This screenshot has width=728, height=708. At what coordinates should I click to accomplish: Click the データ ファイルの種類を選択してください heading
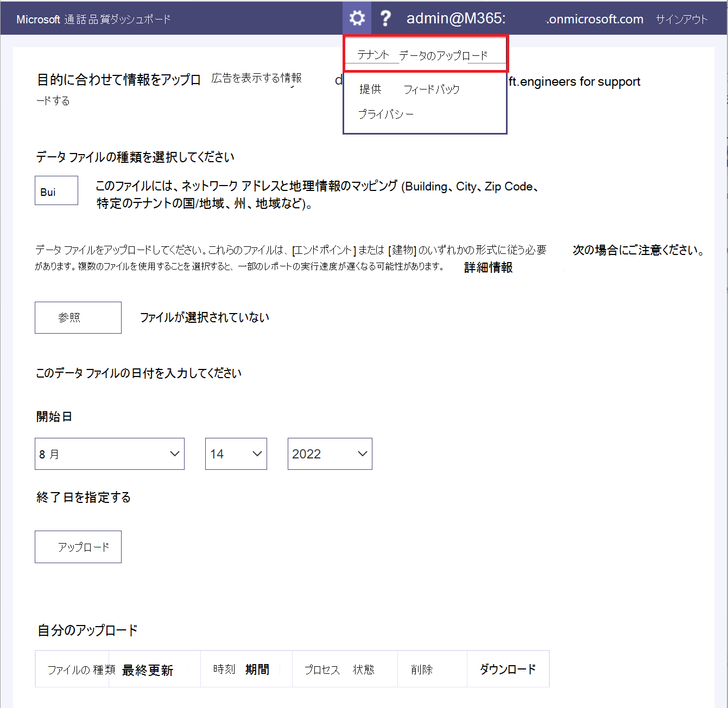[135, 157]
